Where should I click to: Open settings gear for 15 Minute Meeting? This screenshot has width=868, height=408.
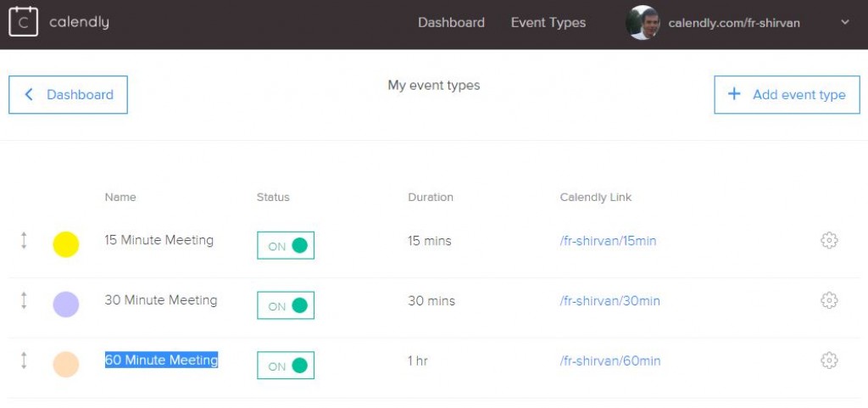829,240
